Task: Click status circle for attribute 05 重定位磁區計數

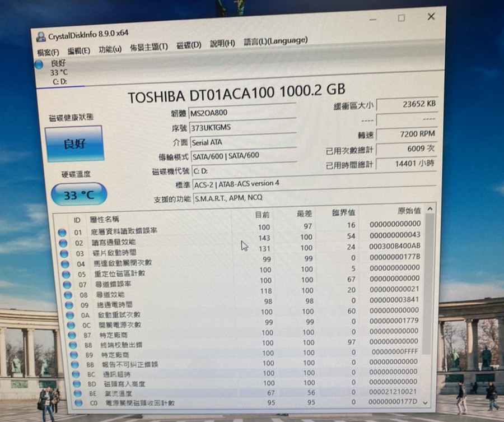Action: [66, 274]
